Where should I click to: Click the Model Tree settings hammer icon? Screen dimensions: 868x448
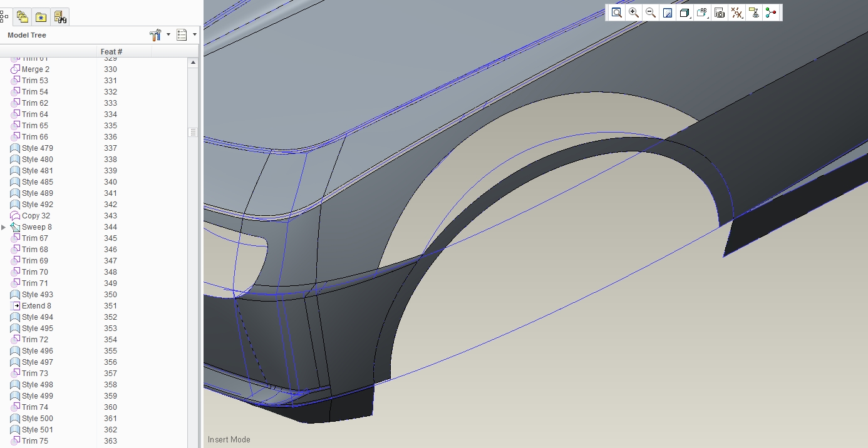point(155,35)
